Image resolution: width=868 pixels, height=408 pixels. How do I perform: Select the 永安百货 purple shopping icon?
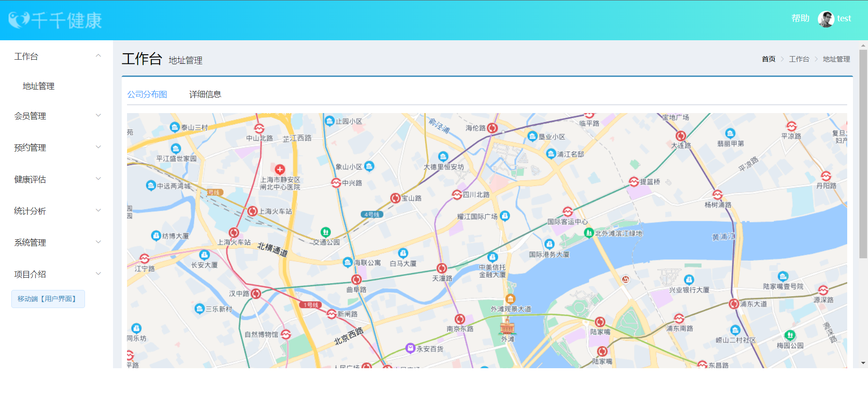[x=410, y=348]
